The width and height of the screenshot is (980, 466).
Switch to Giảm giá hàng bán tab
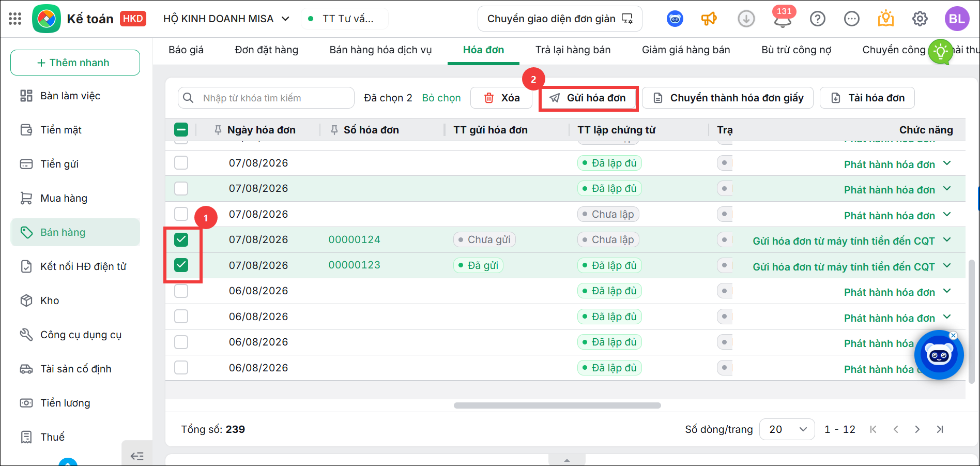(x=686, y=50)
